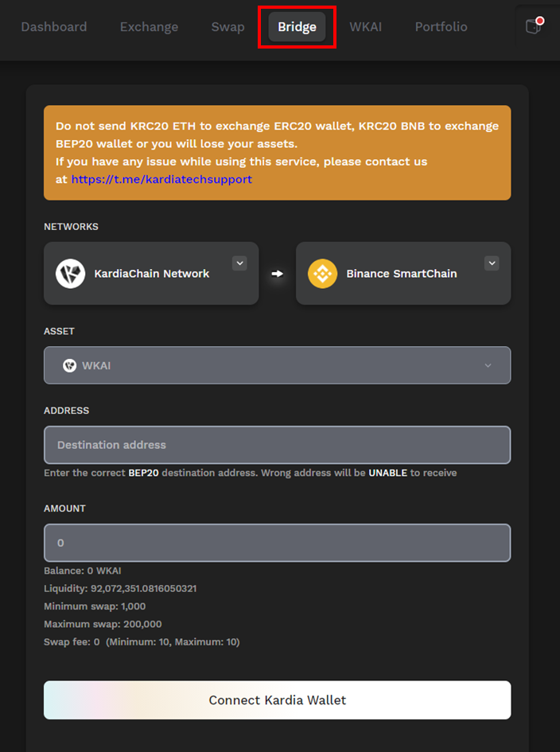
Task: Click the Amount input field
Action: point(277,543)
